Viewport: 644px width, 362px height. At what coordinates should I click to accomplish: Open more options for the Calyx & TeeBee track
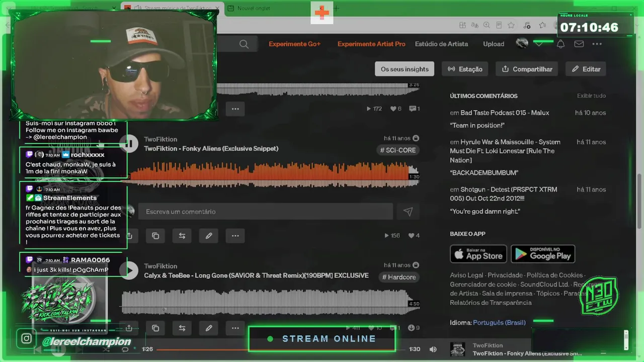pyautogui.click(x=235, y=328)
